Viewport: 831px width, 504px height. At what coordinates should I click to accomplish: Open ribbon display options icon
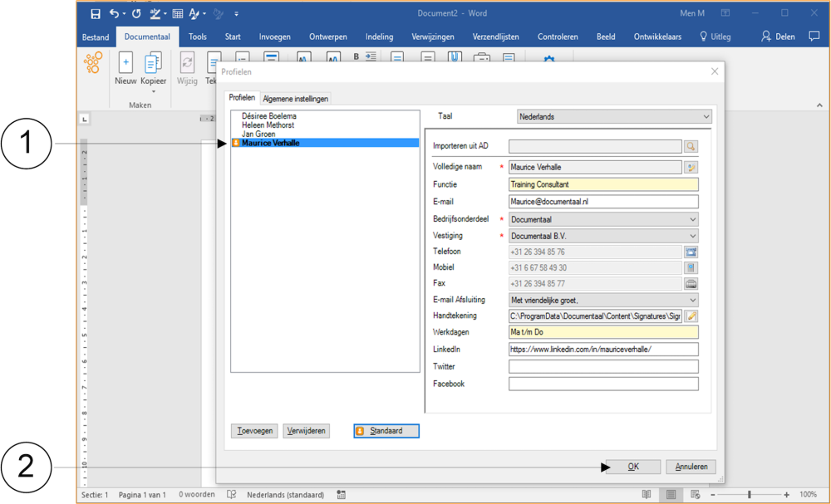click(x=725, y=13)
